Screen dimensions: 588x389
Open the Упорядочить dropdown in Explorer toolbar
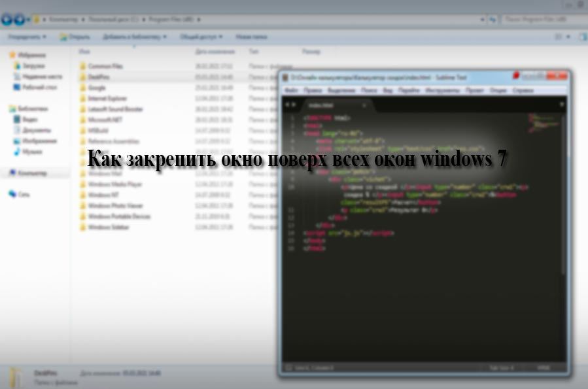click(27, 37)
